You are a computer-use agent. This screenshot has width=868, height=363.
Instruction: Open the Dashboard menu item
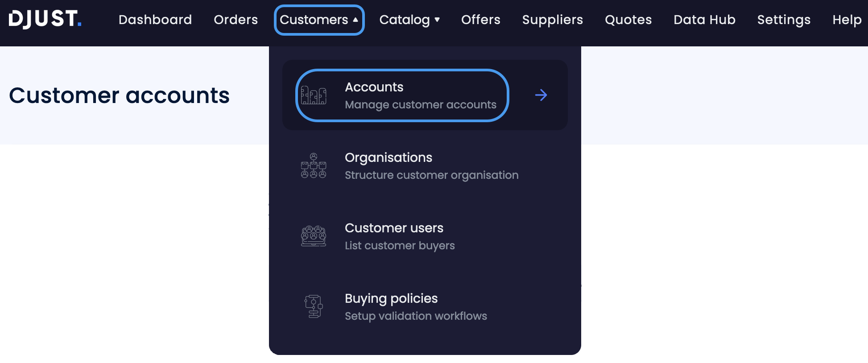click(155, 20)
